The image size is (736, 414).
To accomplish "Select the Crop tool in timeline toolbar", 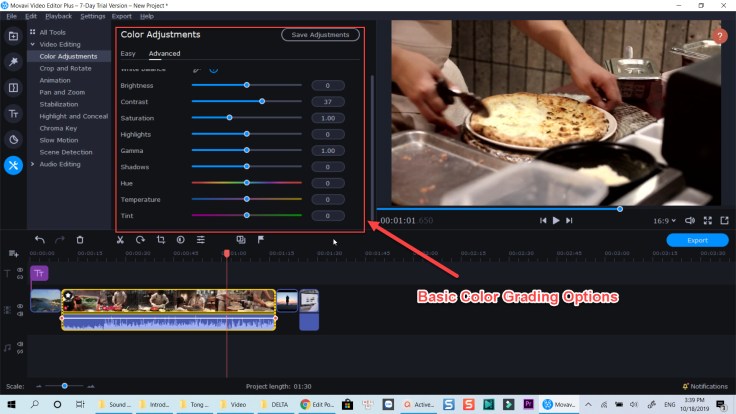I will click(x=161, y=240).
